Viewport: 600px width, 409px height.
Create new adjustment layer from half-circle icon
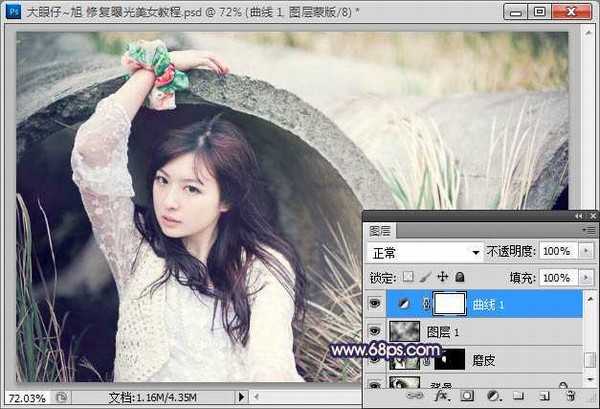(x=493, y=396)
